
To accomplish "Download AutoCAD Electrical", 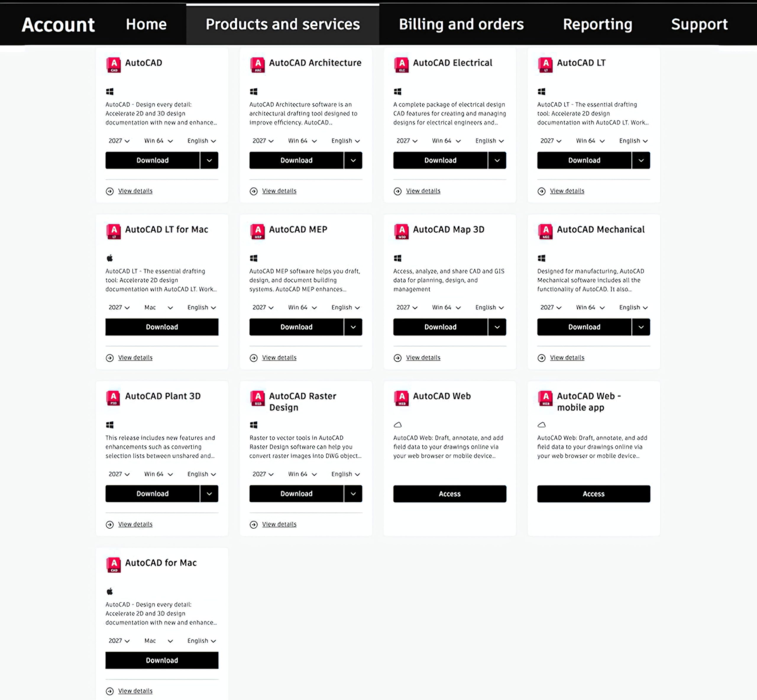I will point(440,160).
